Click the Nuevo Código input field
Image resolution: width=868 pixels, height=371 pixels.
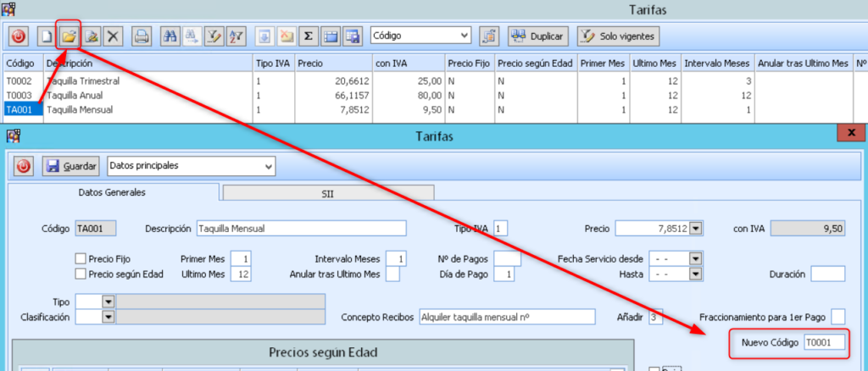823,342
